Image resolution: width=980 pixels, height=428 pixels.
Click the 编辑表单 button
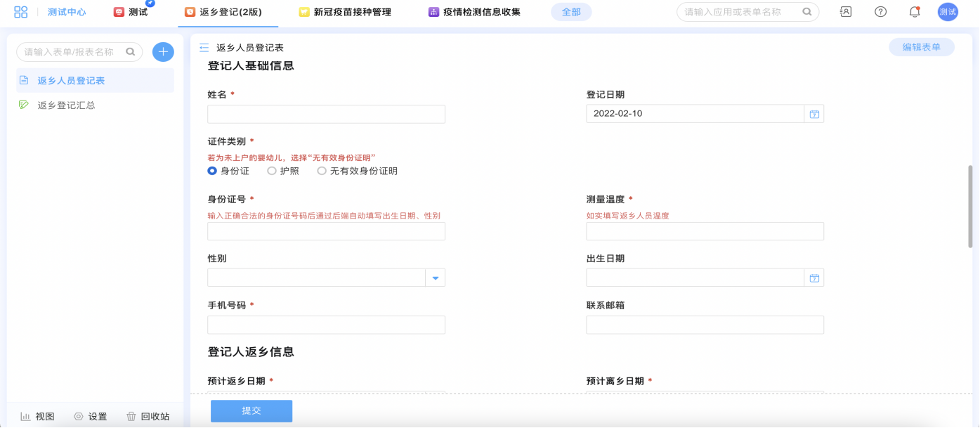point(921,47)
